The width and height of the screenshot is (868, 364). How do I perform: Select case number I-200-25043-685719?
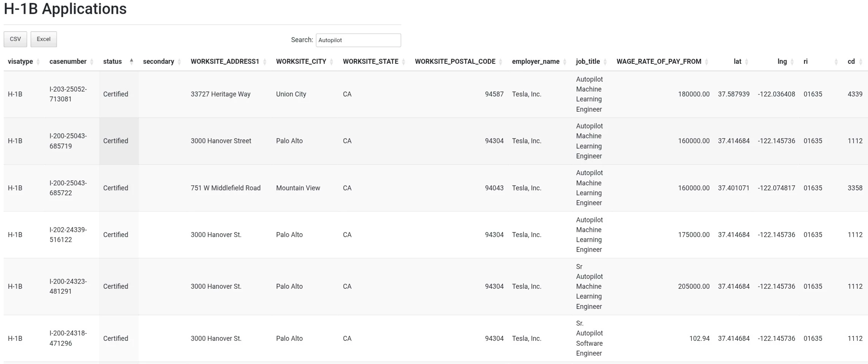click(x=68, y=141)
